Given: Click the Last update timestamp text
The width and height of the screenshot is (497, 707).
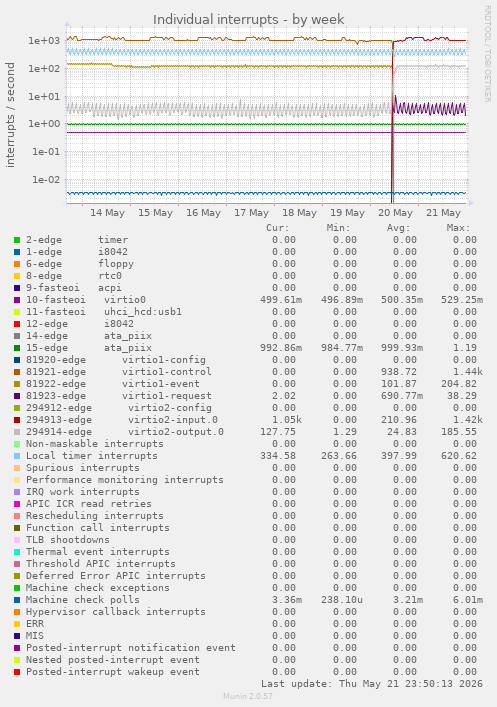Looking at the screenshot, I should click(372, 684).
